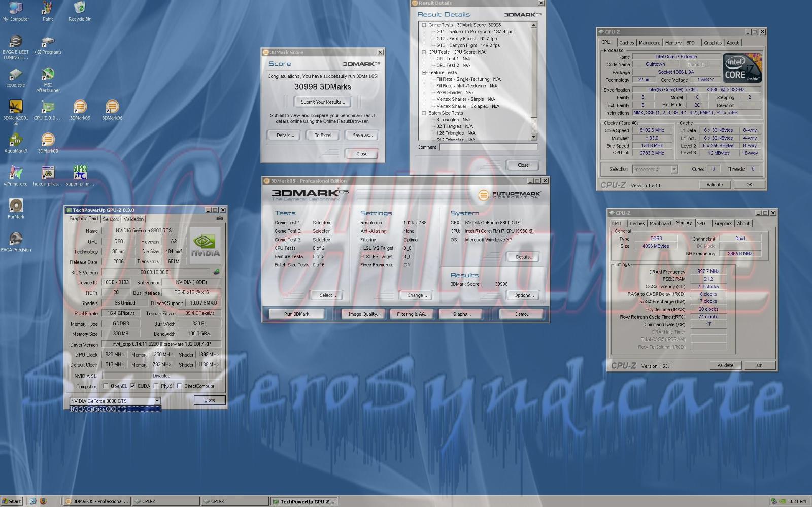Open My Computer desktop icon
812x507 pixels.
pos(16,11)
